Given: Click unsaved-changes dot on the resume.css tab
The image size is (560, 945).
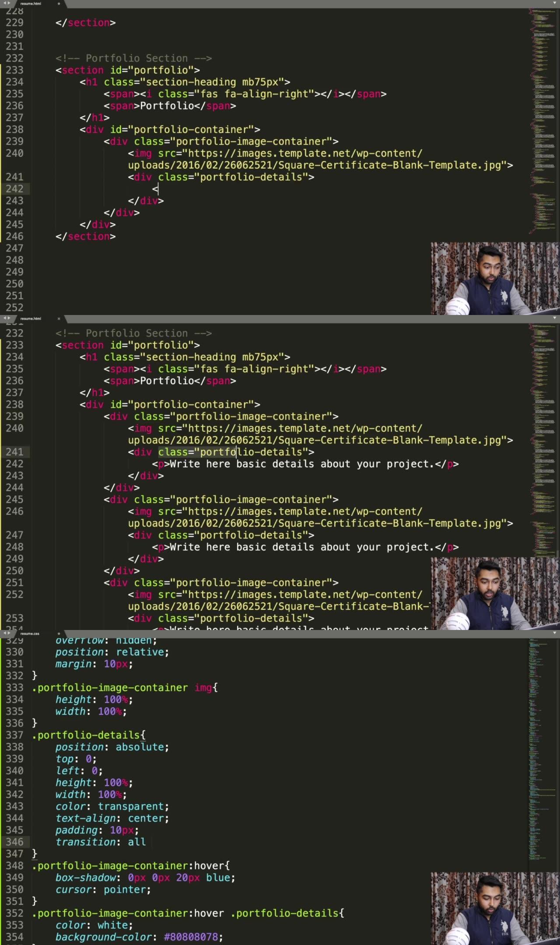Looking at the screenshot, I should pos(59,633).
